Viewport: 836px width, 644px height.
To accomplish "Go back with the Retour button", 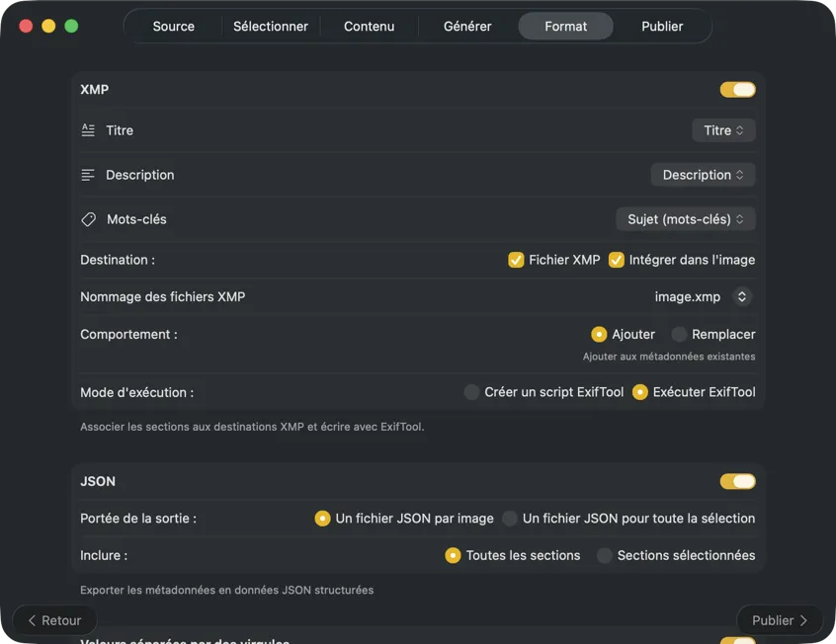I will pos(54,620).
